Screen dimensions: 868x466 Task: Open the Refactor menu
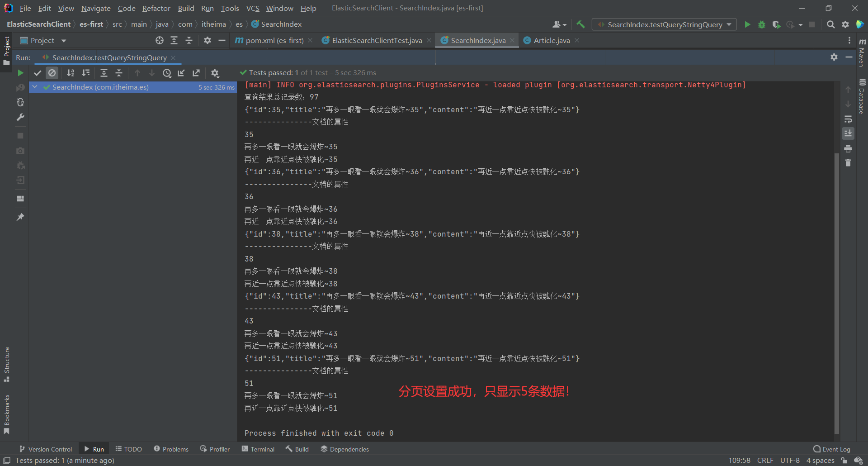pos(156,8)
